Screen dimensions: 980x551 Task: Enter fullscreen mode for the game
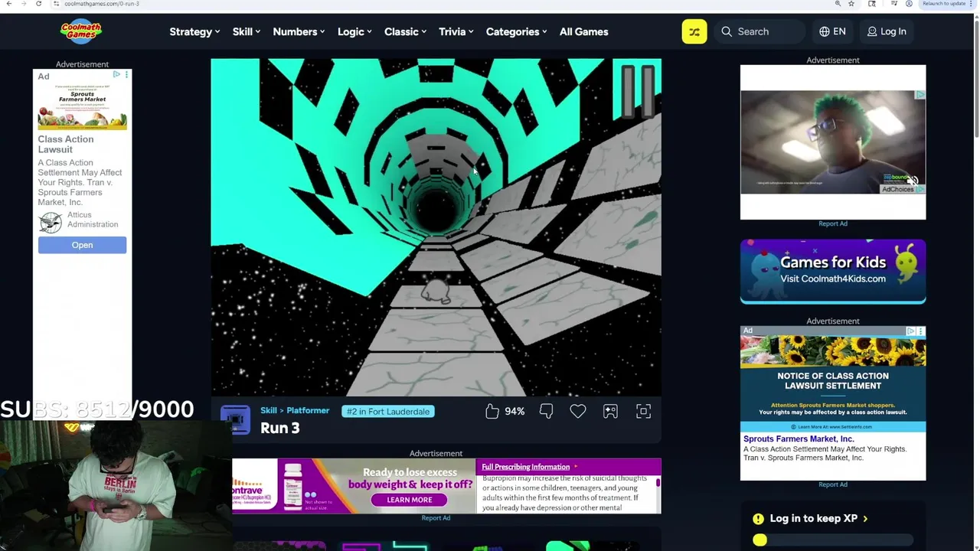click(x=643, y=412)
